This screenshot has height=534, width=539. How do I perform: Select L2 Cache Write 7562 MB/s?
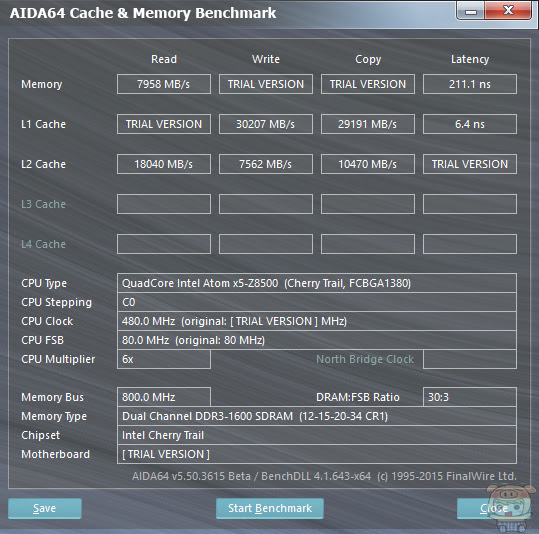(x=266, y=164)
